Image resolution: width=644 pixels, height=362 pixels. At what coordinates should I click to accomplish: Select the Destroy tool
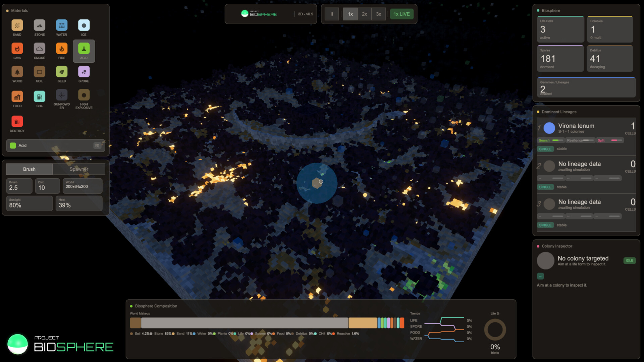pos(17,122)
